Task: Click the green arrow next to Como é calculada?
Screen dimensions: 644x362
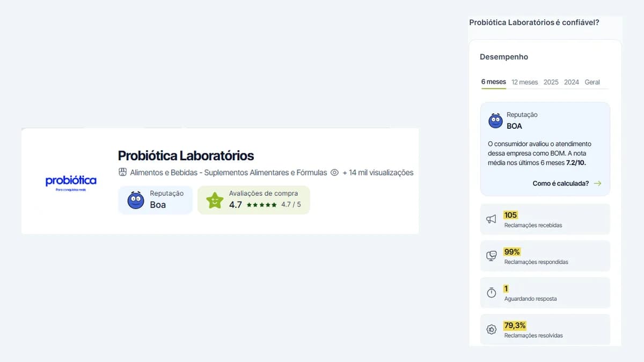Action: coord(598,183)
